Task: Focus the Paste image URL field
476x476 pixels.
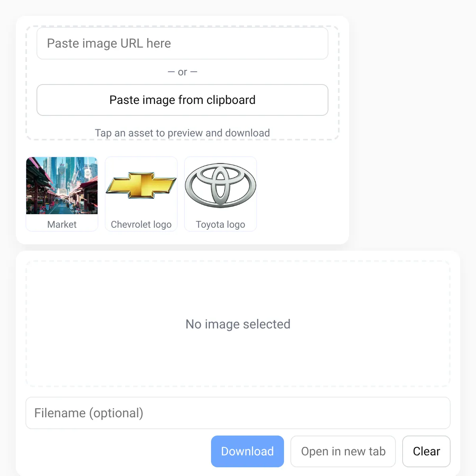Action: click(182, 43)
